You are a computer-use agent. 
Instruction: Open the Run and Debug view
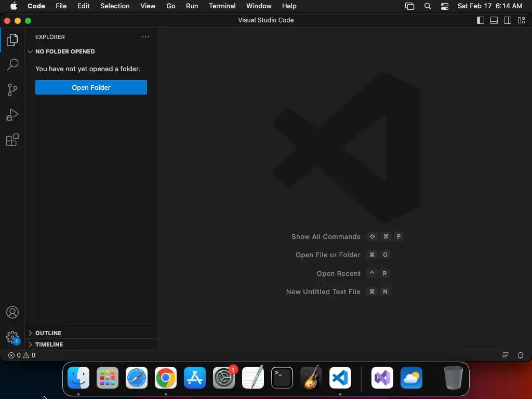12,115
